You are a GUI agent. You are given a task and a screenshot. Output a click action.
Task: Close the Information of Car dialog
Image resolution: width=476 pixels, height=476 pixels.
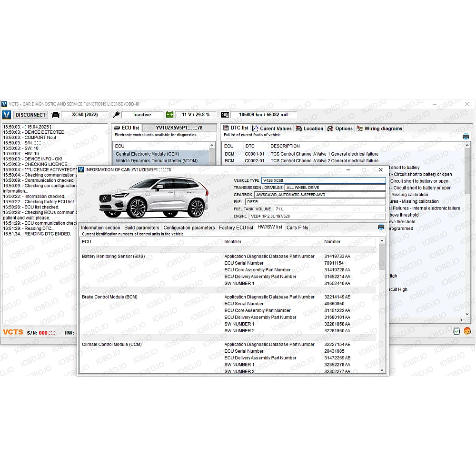pyautogui.click(x=380, y=170)
